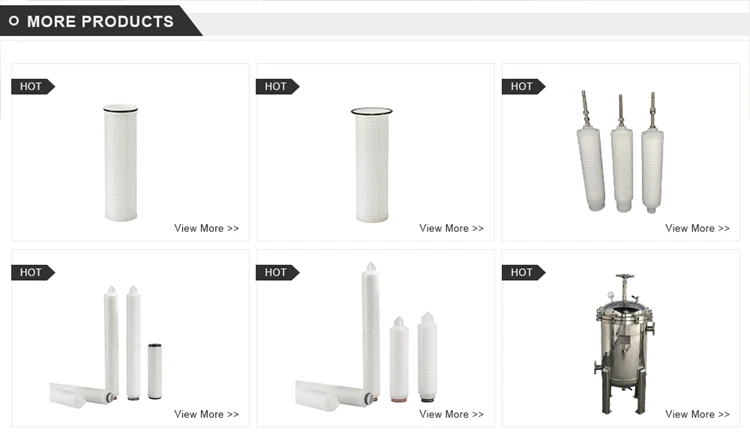Click HOT badge on stainless steel housing card
Image resolution: width=750 pixels, height=432 pixels.
click(523, 273)
